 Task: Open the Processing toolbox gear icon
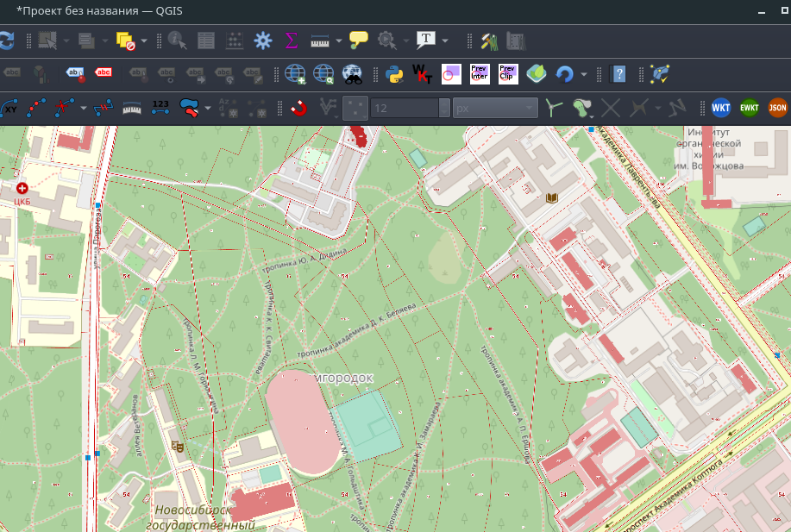tap(263, 41)
